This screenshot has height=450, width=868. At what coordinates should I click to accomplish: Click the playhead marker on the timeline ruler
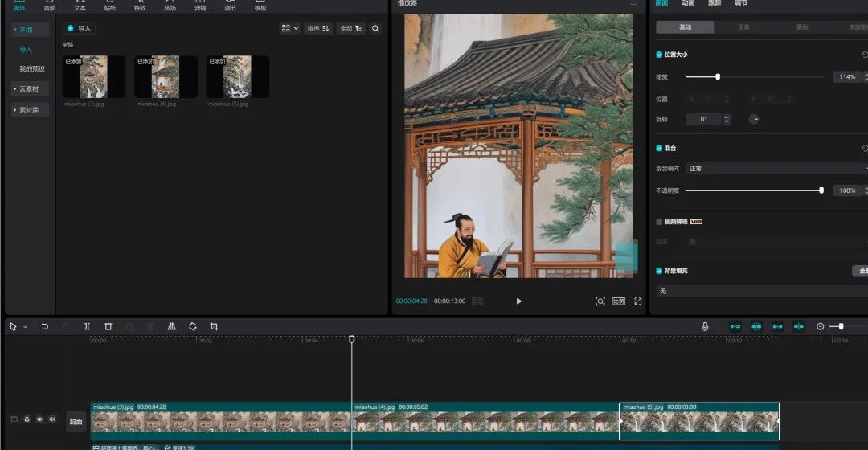pos(351,339)
